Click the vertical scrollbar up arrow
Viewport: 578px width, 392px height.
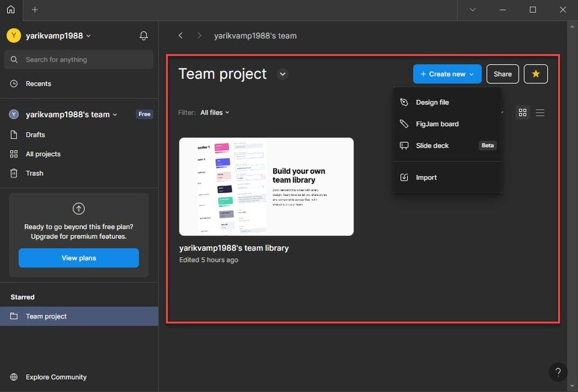click(572, 26)
